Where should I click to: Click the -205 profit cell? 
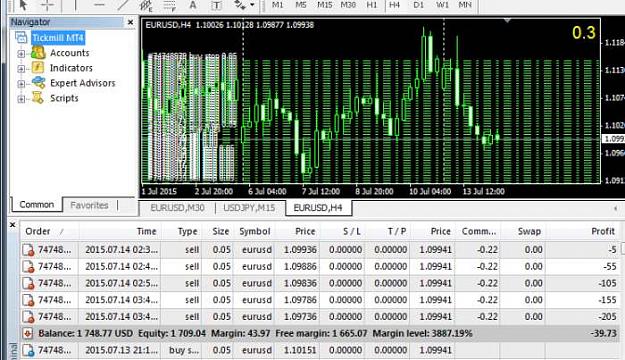[x=583, y=317]
